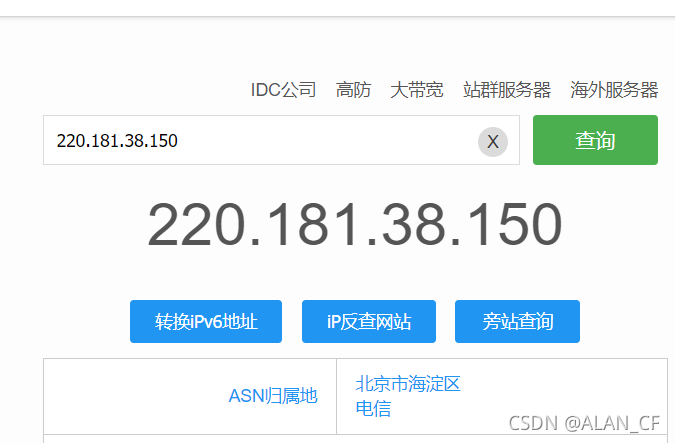Image resolution: width=675 pixels, height=443 pixels.
Task: Click the 转换iPv6地址 button
Action: pos(206,322)
